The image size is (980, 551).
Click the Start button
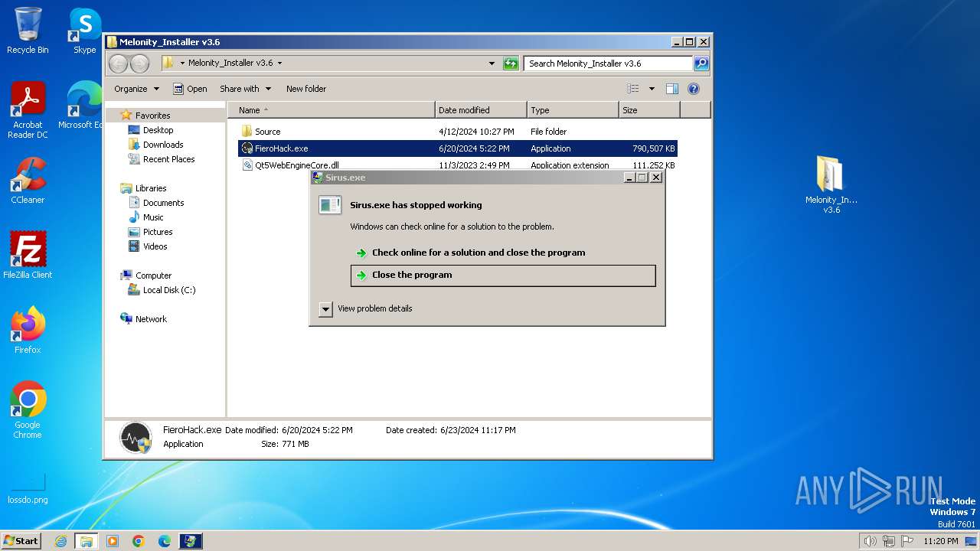point(21,541)
